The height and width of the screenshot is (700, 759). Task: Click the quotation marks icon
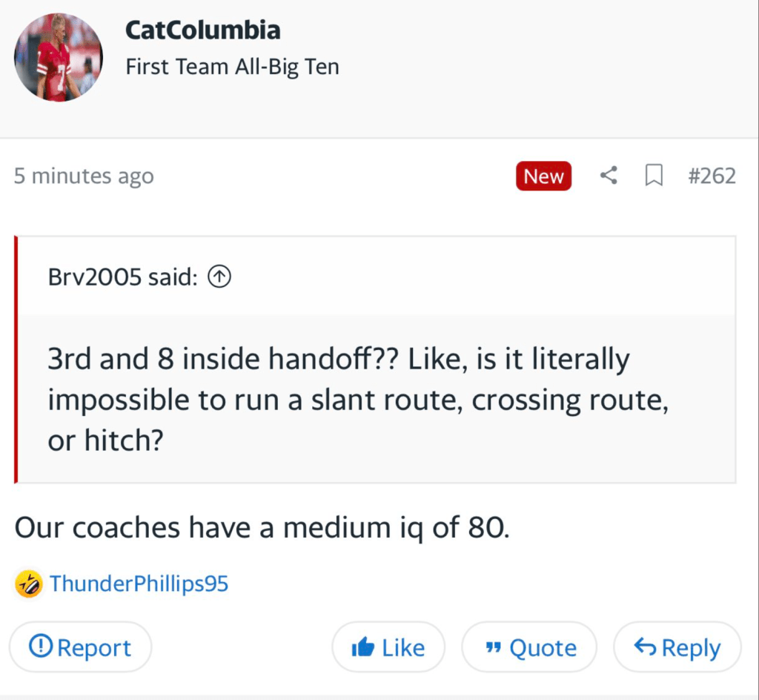493,649
